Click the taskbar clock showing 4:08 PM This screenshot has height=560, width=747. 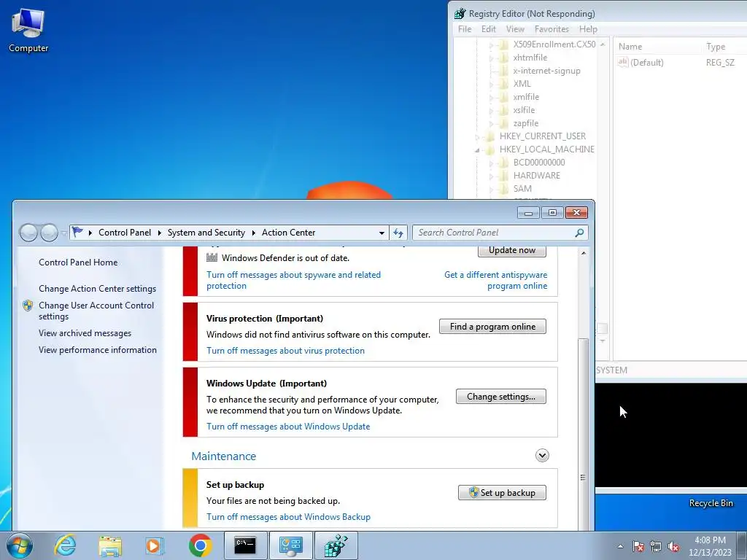710,546
